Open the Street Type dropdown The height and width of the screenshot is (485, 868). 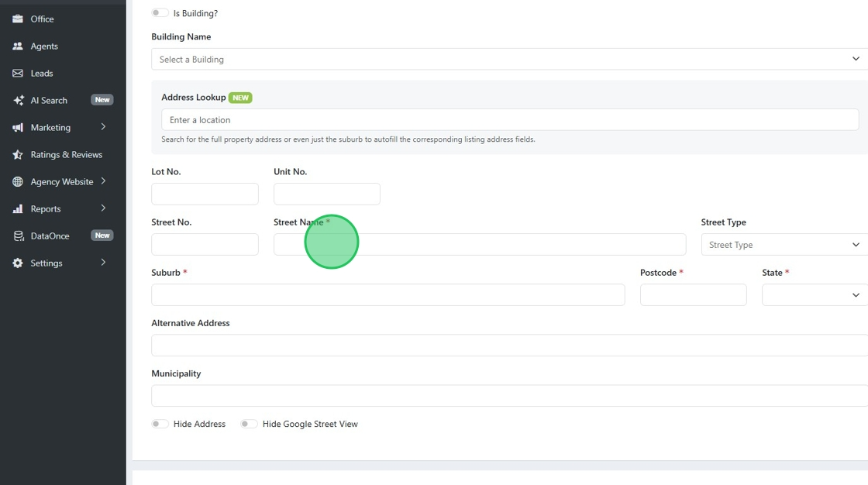(x=784, y=245)
